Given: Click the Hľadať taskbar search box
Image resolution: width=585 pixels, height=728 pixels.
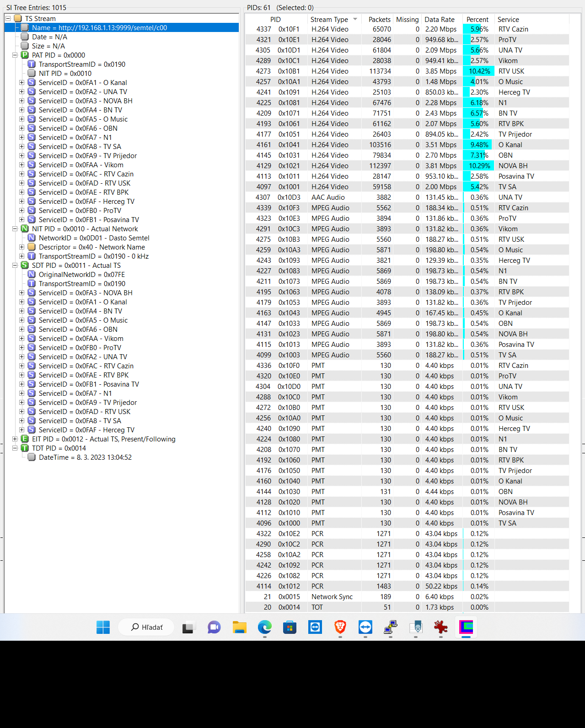Looking at the screenshot, I should tap(147, 627).
